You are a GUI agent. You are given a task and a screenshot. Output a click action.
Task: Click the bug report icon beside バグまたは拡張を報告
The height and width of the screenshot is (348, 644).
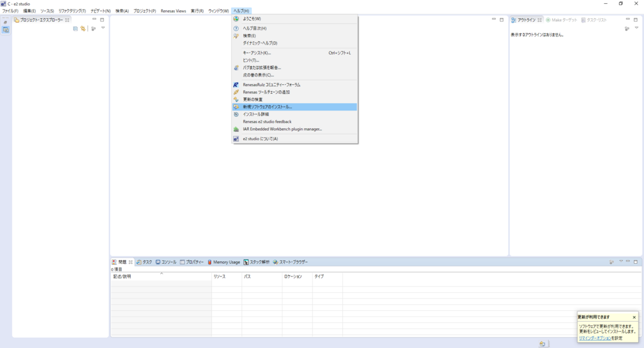236,68
